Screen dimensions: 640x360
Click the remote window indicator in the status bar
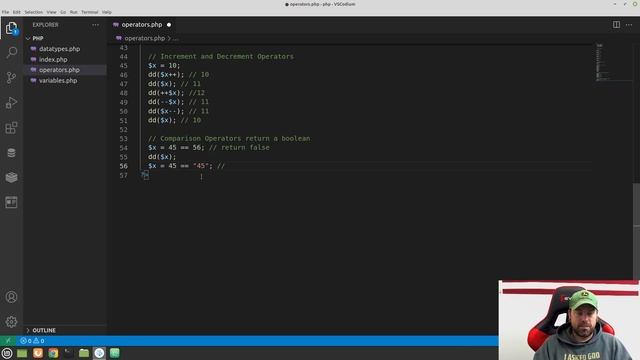click(8, 340)
